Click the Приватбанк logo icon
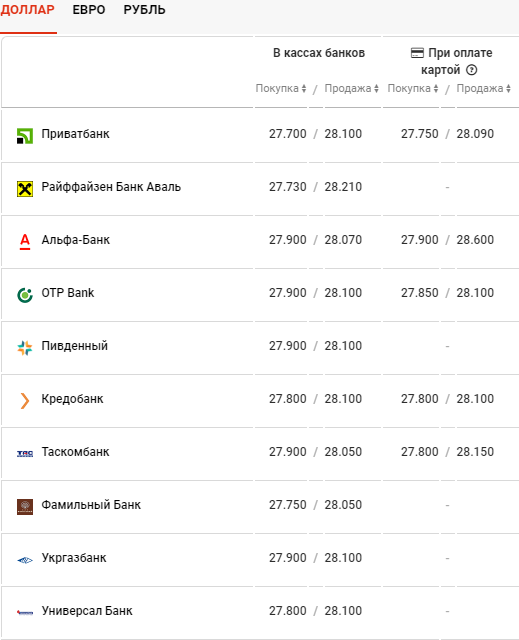519x640 pixels. click(24, 136)
